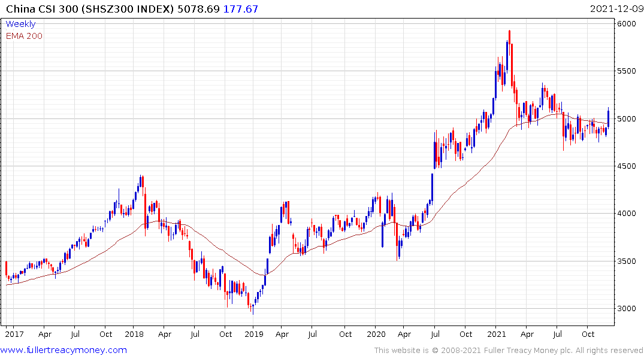Screen dimensions: 644x359
Task: Select the Weekly interval label
Action: click(x=20, y=24)
